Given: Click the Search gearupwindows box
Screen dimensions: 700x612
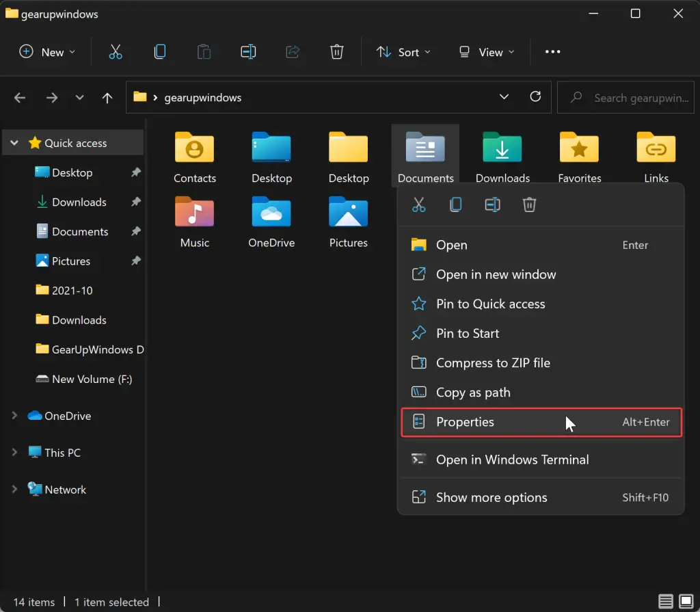Looking at the screenshot, I should [625, 97].
